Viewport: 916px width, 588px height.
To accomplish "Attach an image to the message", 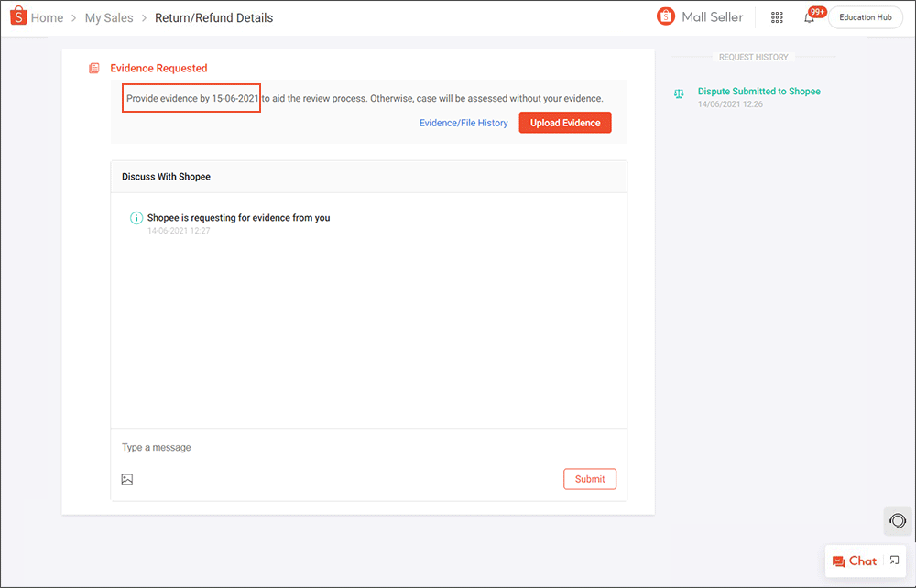I will pyautogui.click(x=127, y=479).
